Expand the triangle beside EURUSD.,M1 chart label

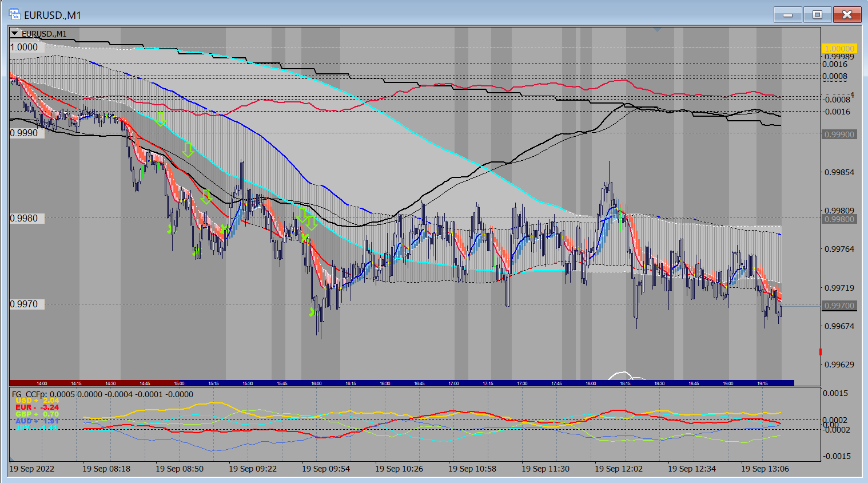point(15,34)
